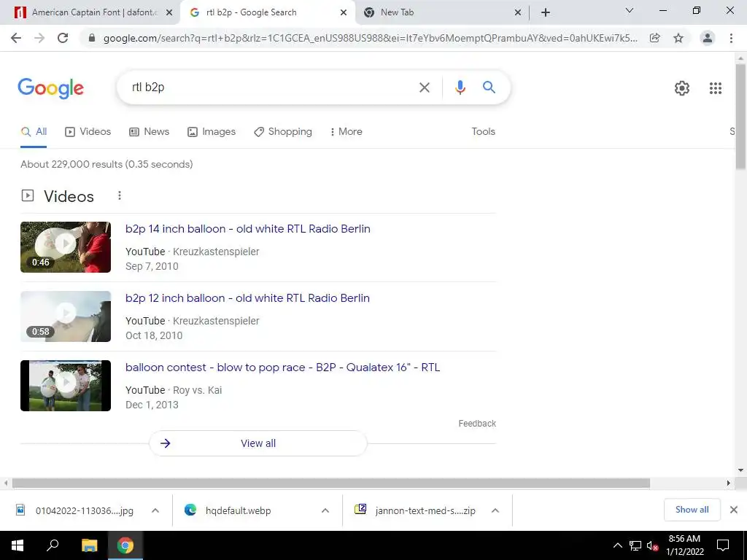Show all downloads

pyautogui.click(x=692, y=510)
